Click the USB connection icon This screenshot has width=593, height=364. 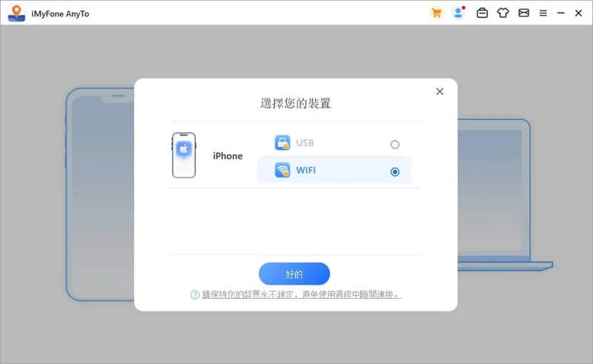point(282,142)
